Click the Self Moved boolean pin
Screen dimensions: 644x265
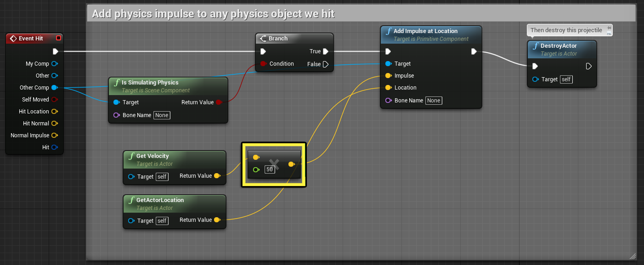pyautogui.click(x=54, y=99)
